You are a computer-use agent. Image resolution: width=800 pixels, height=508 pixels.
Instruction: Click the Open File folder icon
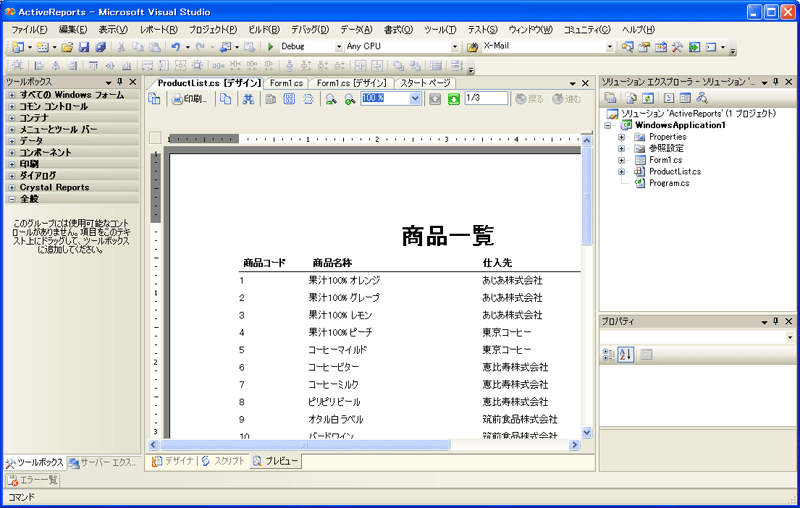click(x=67, y=47)
